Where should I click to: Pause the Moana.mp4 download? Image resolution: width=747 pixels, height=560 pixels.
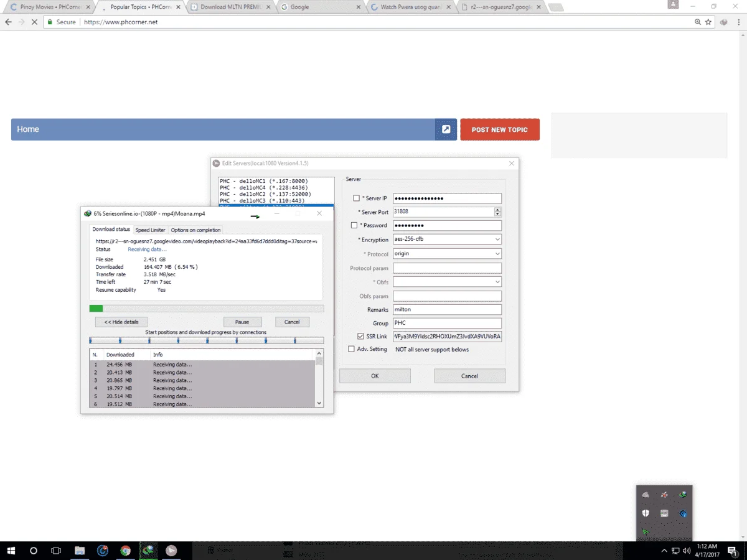[x=242, y=322]
